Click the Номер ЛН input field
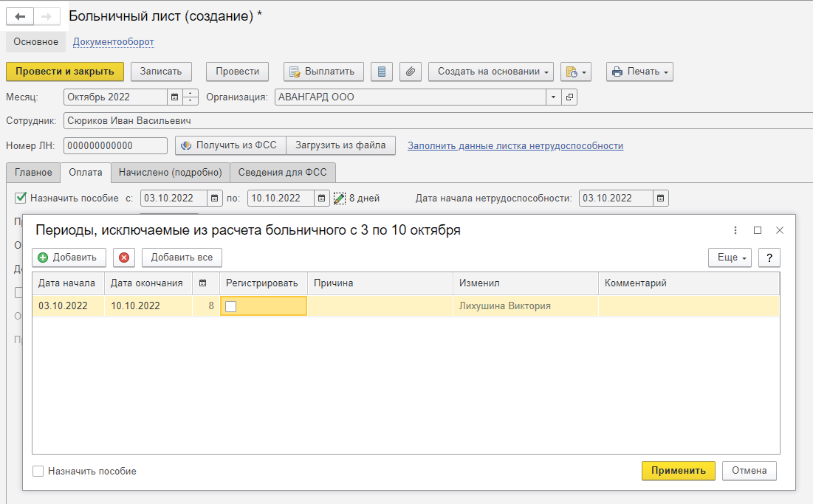Image resolution: width=813 pixels, height=504 pixels. [115, 145]
